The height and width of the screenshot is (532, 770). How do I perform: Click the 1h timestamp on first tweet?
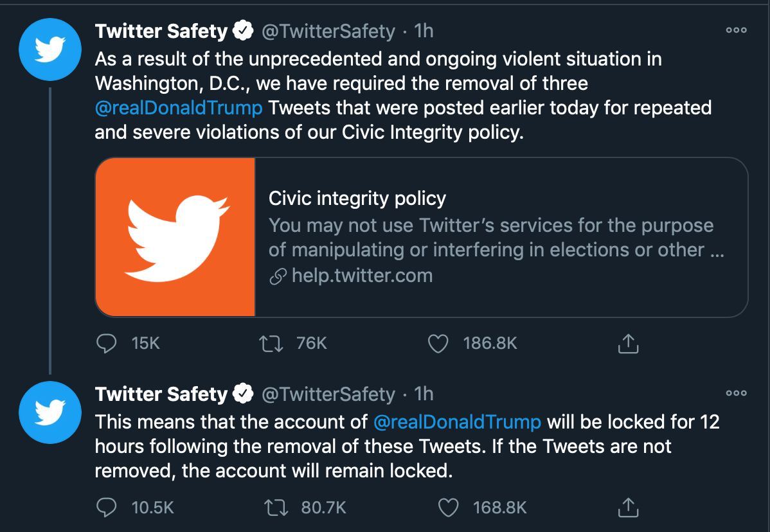[424, 31]
